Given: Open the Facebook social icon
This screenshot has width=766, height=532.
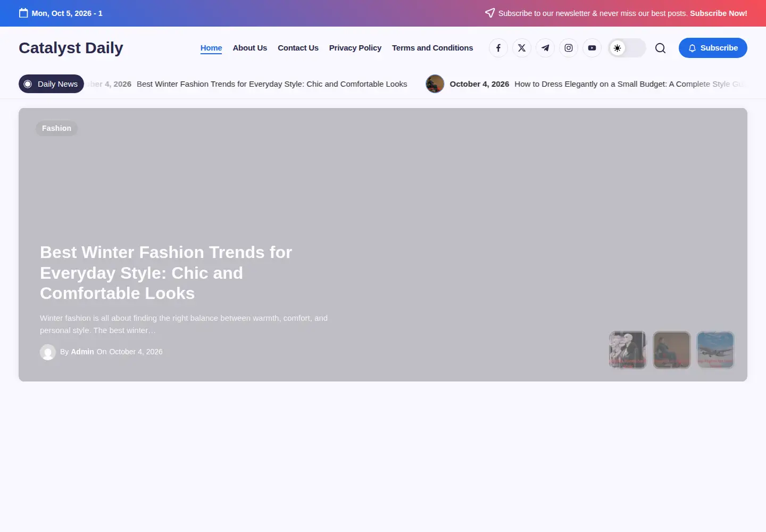Looking at the screenshot, I should point(498,48).
